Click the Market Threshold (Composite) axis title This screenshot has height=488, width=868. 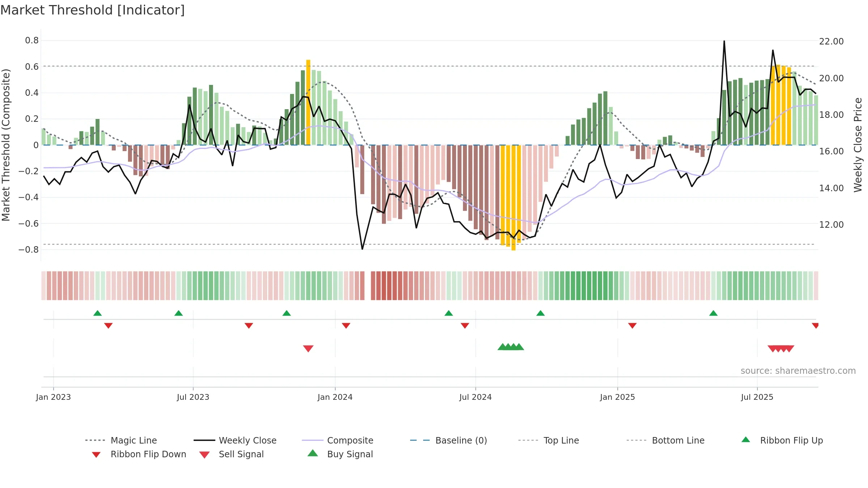coord(6,145)
